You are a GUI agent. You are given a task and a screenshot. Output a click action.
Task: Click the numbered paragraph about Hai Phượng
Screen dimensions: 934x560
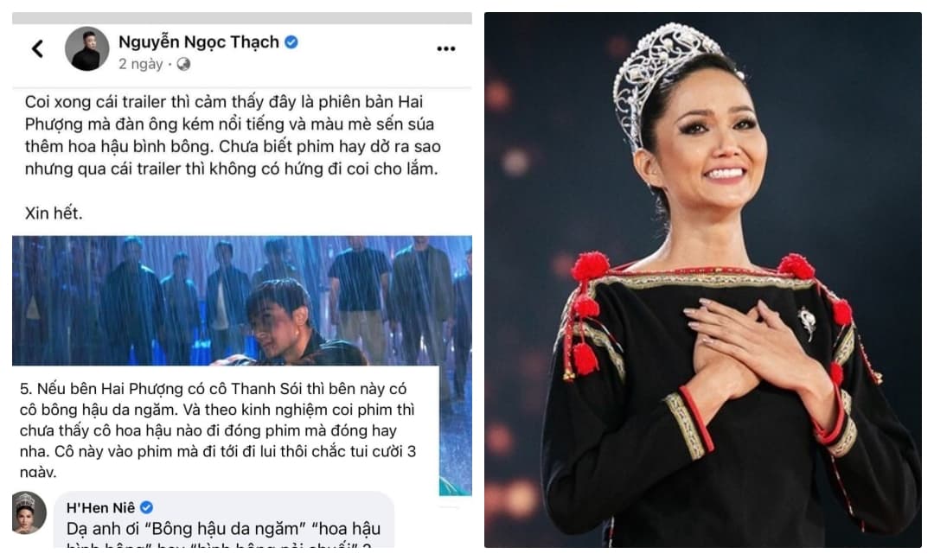point(218,430)
